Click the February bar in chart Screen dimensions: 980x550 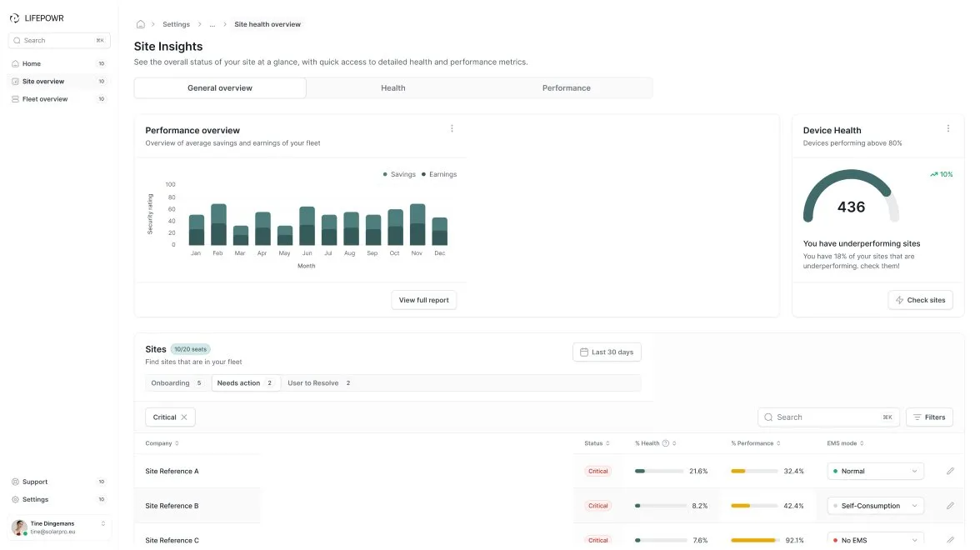218,224
